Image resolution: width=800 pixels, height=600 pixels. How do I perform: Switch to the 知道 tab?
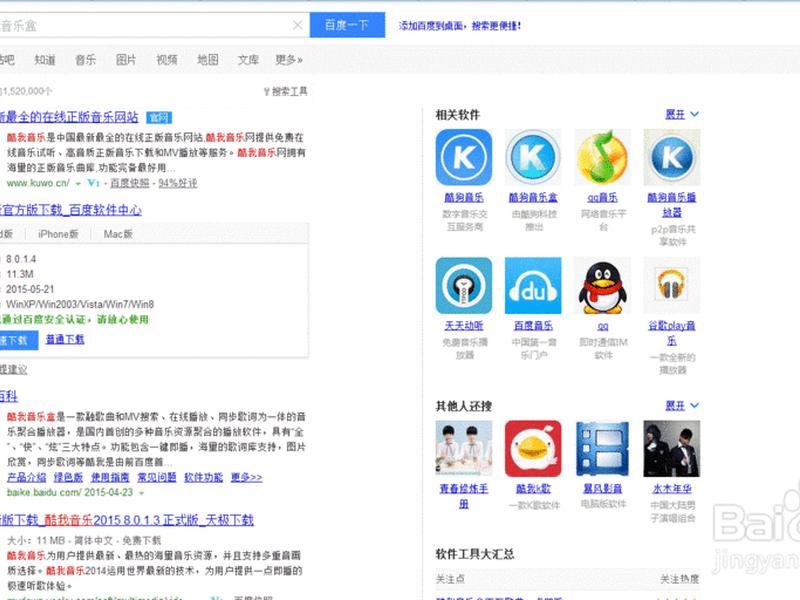pos(45,60)
